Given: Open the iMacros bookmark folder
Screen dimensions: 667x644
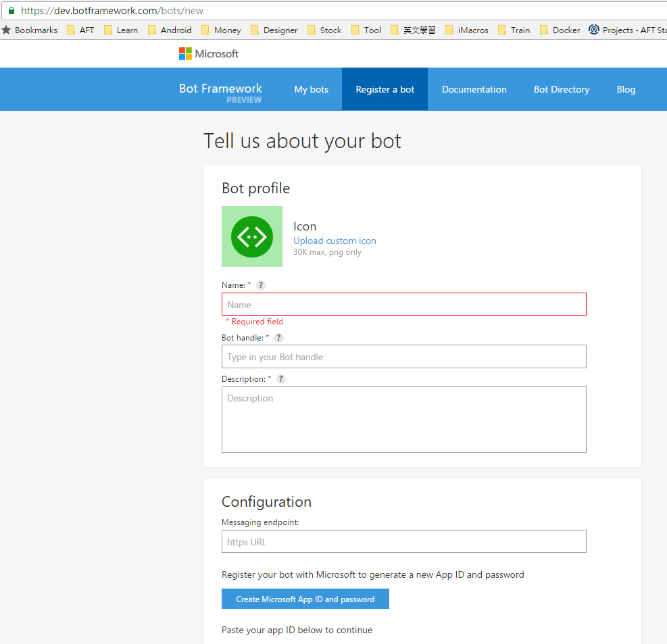Looking at the screenshot, I should click(x=467, y=30).
